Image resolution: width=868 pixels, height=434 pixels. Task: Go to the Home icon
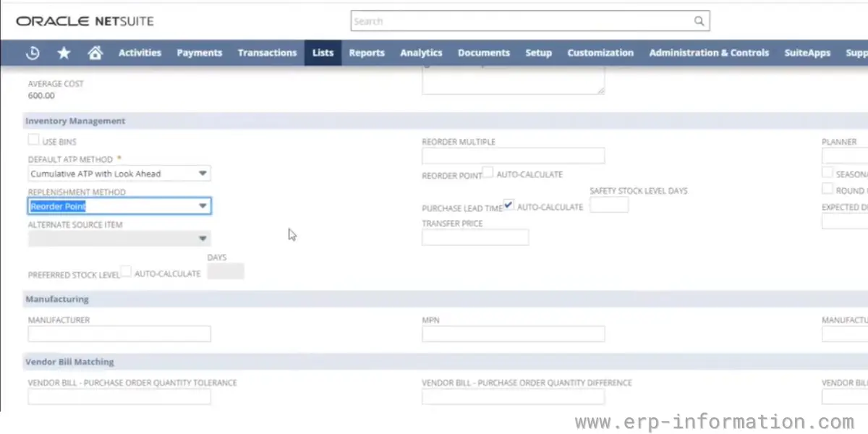tap(95, 53)
